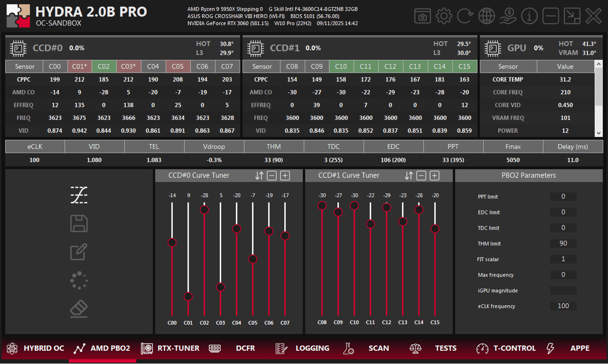Click the floppy disk save icon
Viewport: 608px width, 364px height.
79,224
